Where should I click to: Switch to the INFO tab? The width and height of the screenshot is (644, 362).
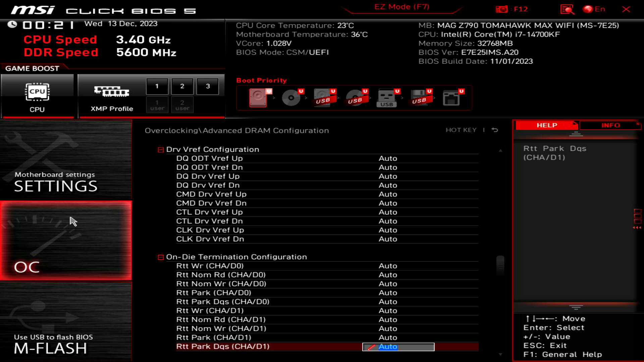pos(610,125)
